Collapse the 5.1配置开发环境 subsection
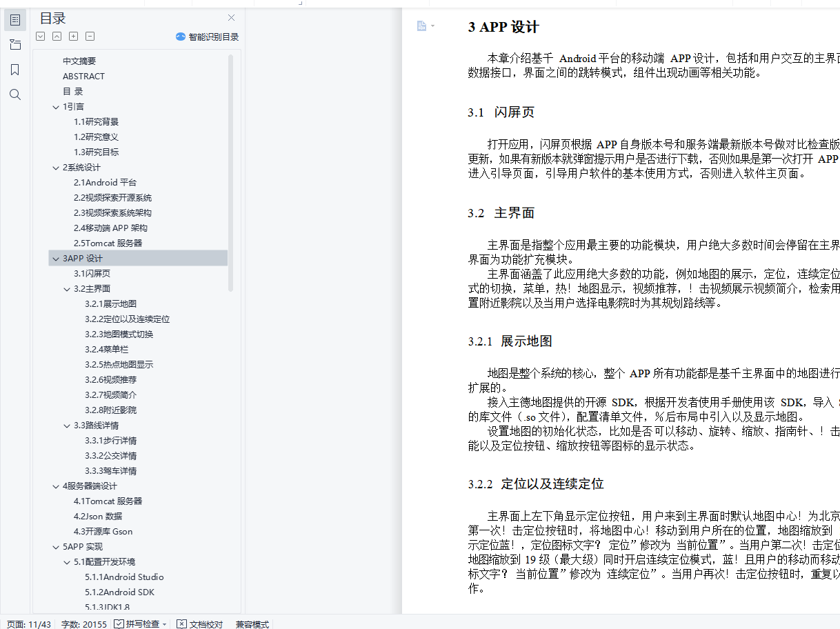 pos(67,561)
